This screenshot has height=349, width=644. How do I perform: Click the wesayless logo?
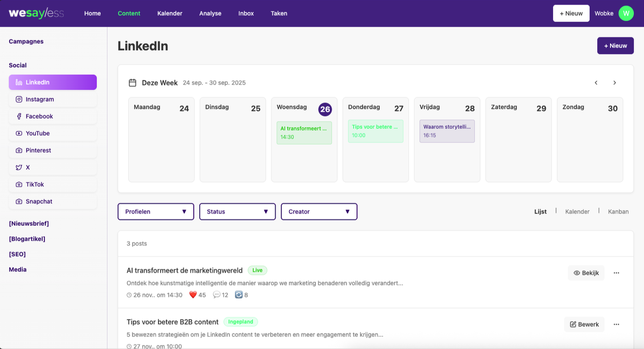click(x=36, y=14)
